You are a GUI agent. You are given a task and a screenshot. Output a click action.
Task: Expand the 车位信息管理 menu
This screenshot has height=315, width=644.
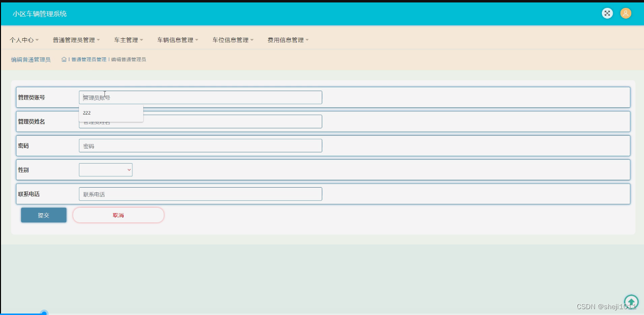point(232,40)
